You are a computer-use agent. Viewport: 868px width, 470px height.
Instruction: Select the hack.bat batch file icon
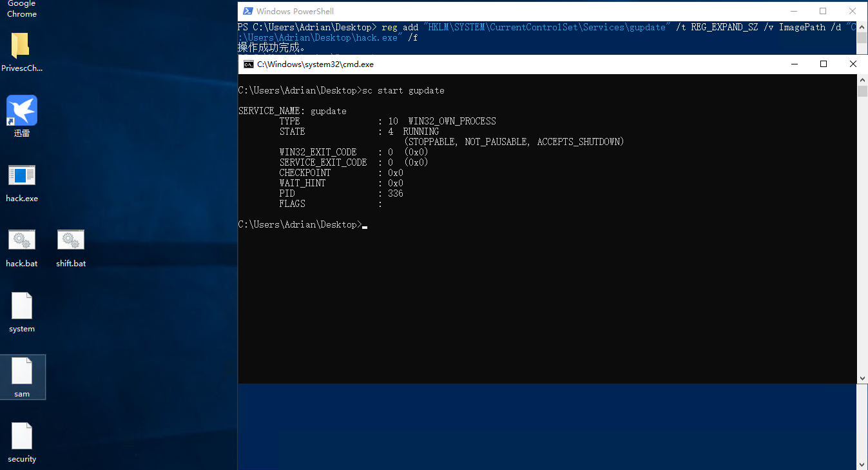click(x=22, y=240)
